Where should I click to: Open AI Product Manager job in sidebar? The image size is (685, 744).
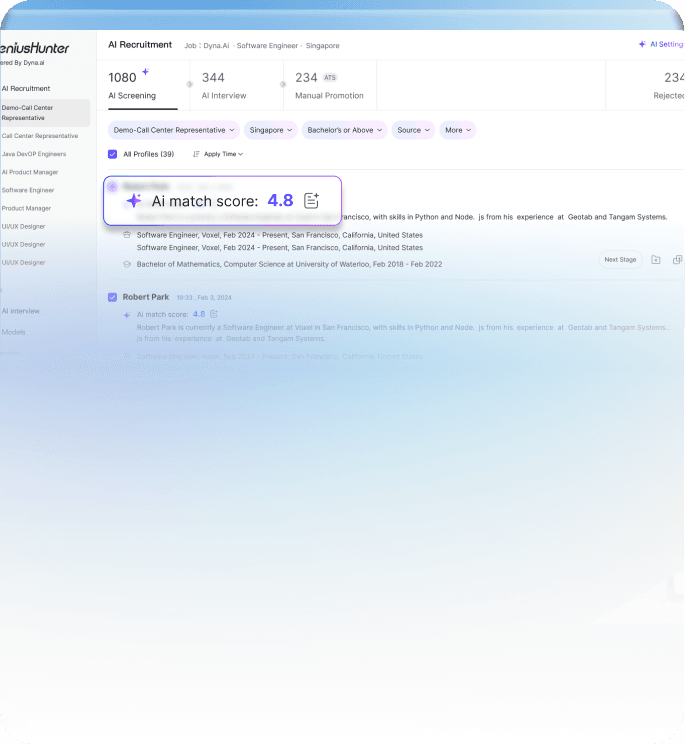30,172
